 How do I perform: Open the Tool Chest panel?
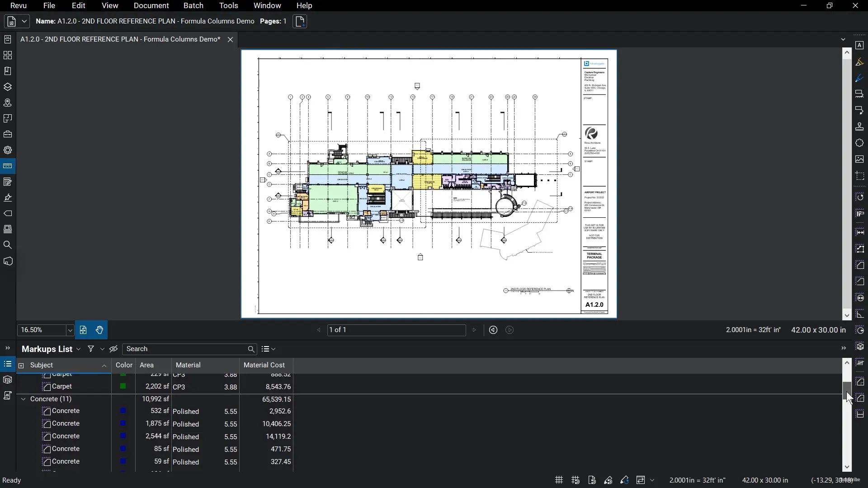[x=8, y=134]
